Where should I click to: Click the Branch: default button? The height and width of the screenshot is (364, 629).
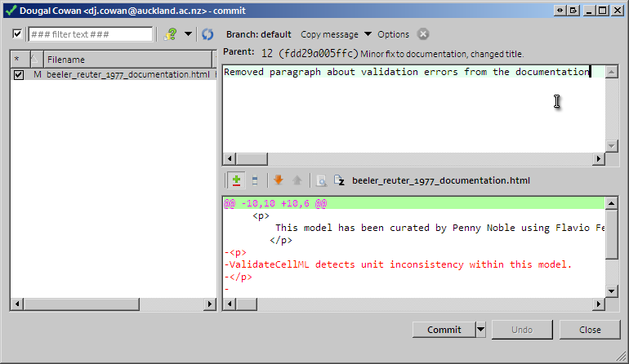coord(259,34)
